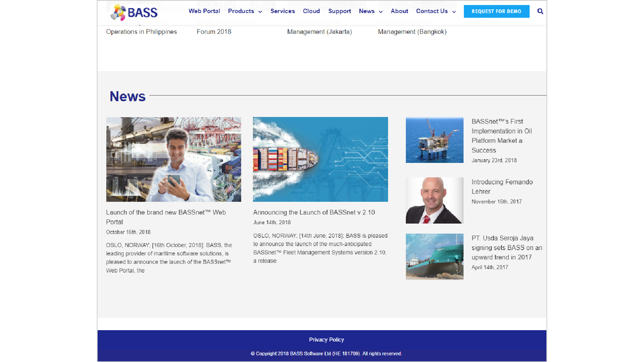The width and height of the screenshot is (644, 362).
Task: Open the Introducing Fernando Lehrer article
Action: pos(502,187)
